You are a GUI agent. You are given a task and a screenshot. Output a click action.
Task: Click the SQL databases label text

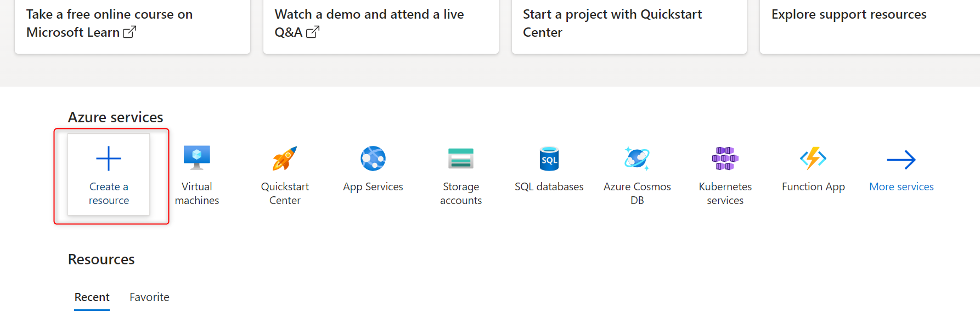[549, 187]
